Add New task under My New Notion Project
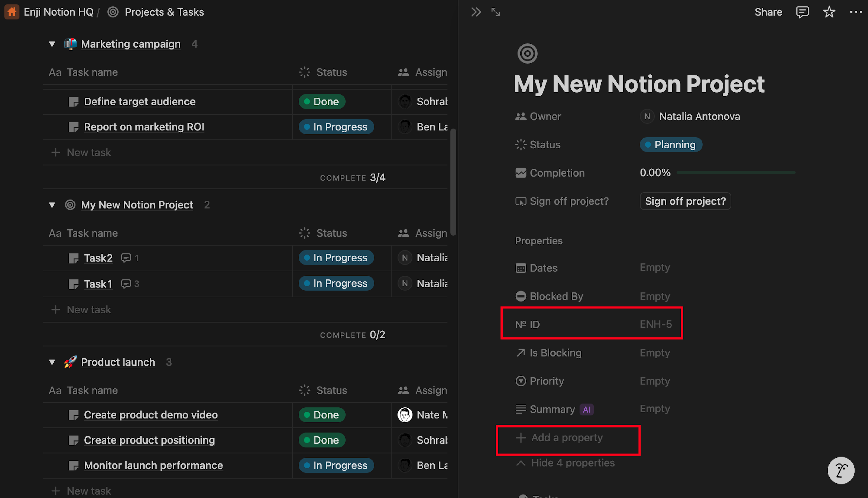868x498 pixels. (81, 310)
